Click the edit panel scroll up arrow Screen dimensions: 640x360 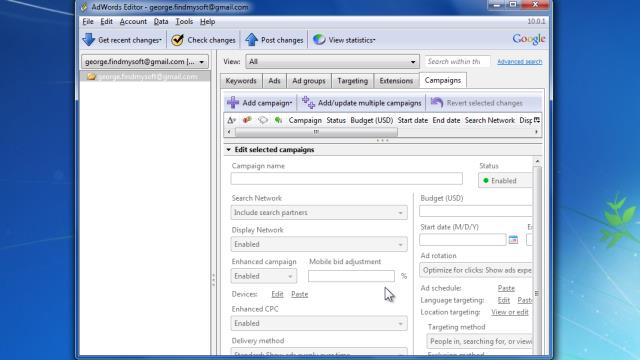coord(537,162)
